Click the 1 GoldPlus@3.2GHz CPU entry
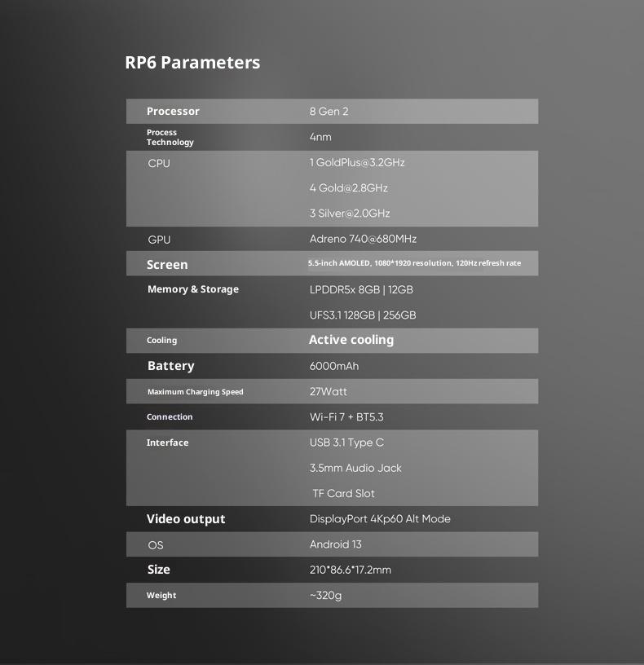Screen dimensions: 644x665 [357, 163]
